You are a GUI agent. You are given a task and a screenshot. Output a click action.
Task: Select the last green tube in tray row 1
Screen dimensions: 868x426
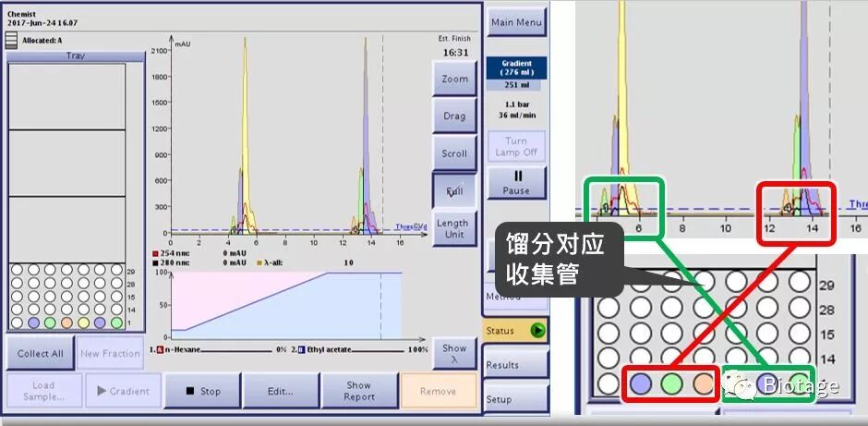point(116,323)
